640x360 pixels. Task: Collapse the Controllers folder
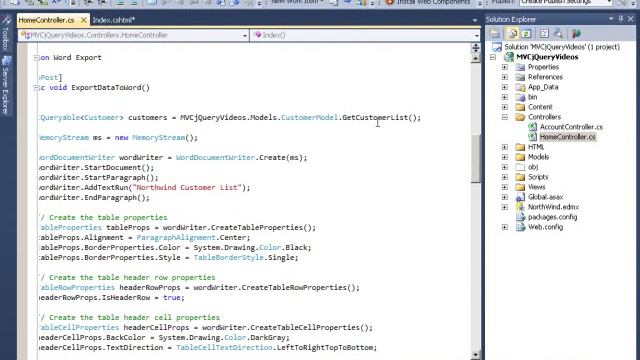tap(505, 117)
